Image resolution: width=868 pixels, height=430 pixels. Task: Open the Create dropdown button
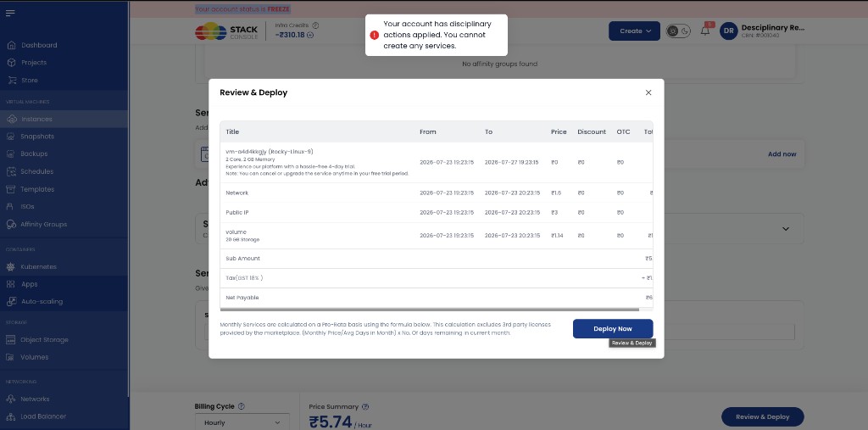pos(634,31)
